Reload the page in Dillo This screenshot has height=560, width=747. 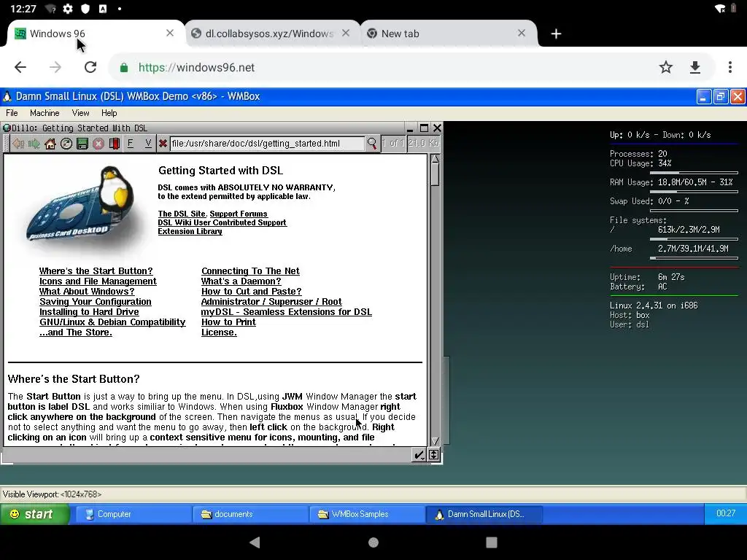[x=66, y=144]
